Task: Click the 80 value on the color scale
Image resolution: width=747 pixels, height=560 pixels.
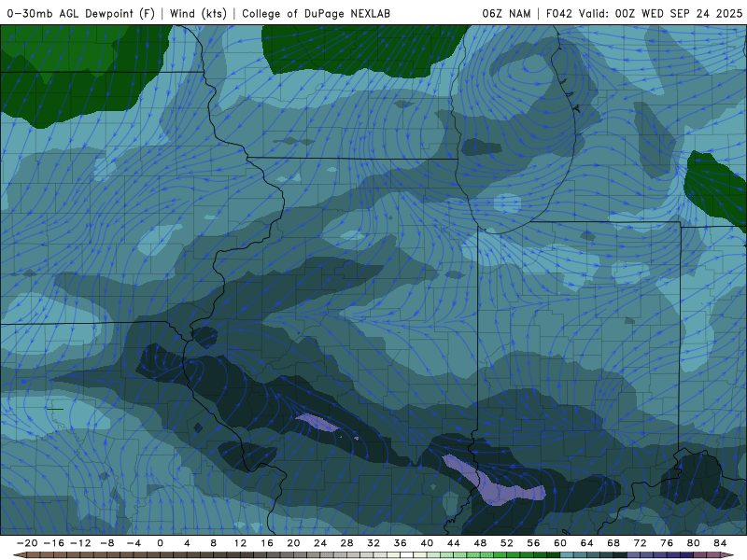Action: [x=694, y=543]
